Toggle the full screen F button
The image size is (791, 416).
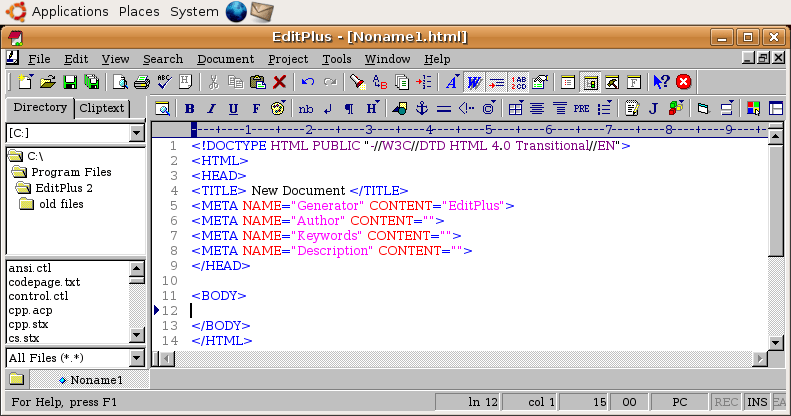[634, 82]
